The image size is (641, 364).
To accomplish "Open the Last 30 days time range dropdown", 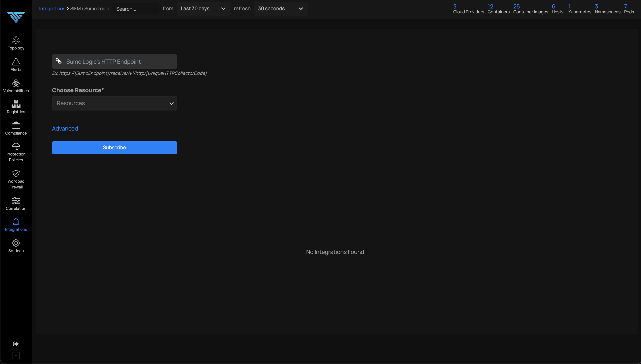I will tap(203, 8).
